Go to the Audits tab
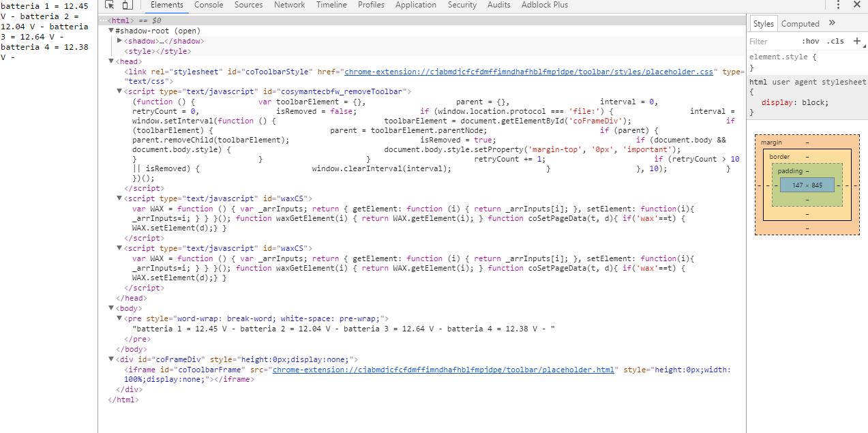Viewport: 868px width, 433px height. click(499, 5)
